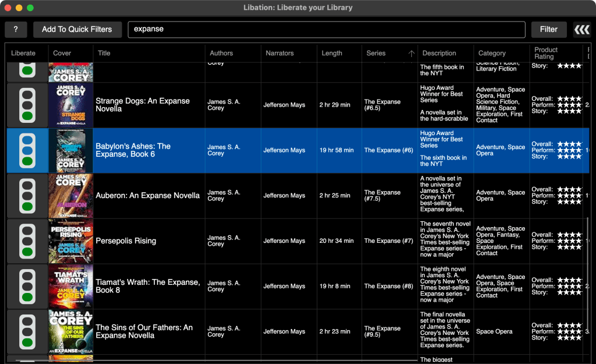Open the Persepolis Rising cover image
The image size is (596, 364).
70,241
